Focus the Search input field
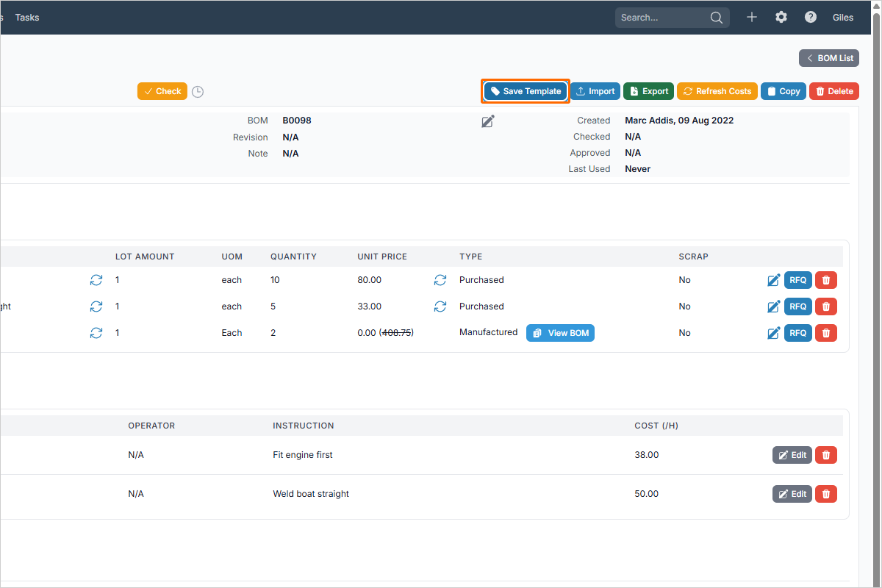This screenshot has height=588, width=882. 663,18
